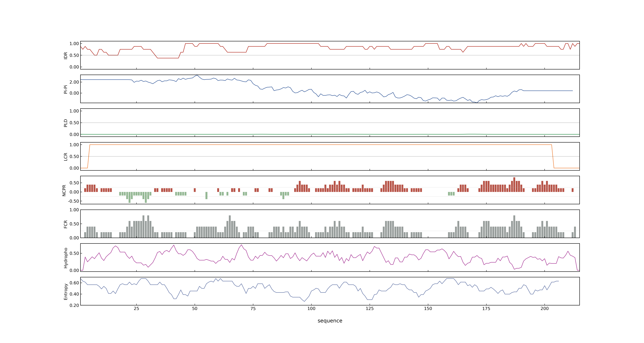Click the 0.00 tick on Pi-Pi axis
The image size is (644, 343).
(x=74, y=93)
